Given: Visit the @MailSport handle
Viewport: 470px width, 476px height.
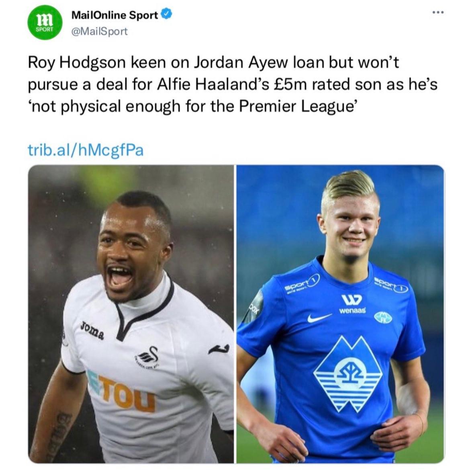Looking at the screenshot, I should pyautogui.click(x=100, y=31).
